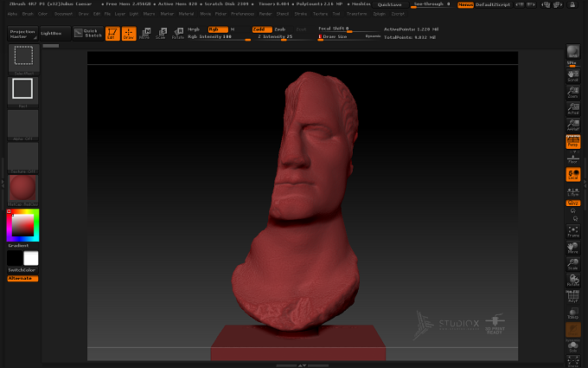Click the QuickSave button

389,5
